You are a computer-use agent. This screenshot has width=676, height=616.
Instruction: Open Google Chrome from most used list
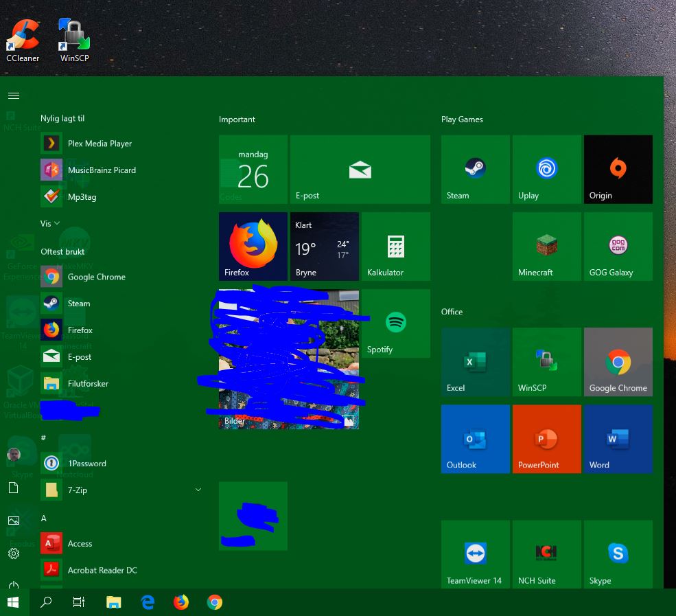[x=121, y=277]
